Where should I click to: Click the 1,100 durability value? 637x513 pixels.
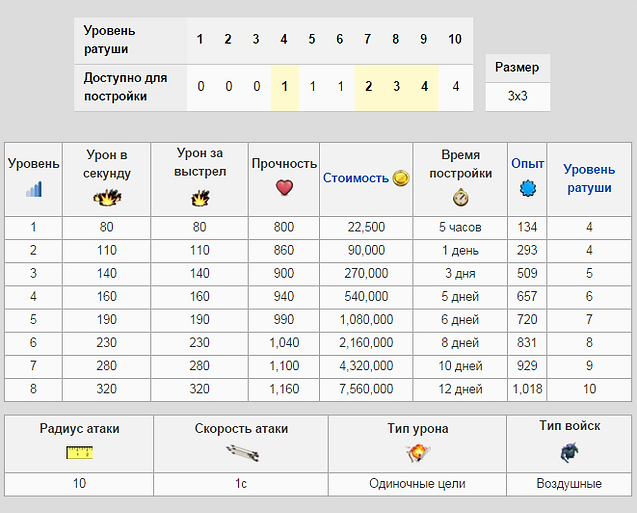tap(284, 366)
